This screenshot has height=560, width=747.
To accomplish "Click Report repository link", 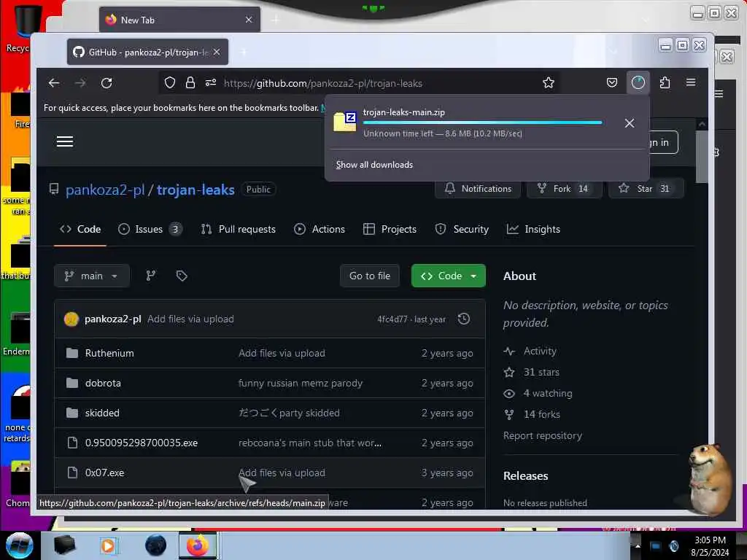I will click(543, 435).
